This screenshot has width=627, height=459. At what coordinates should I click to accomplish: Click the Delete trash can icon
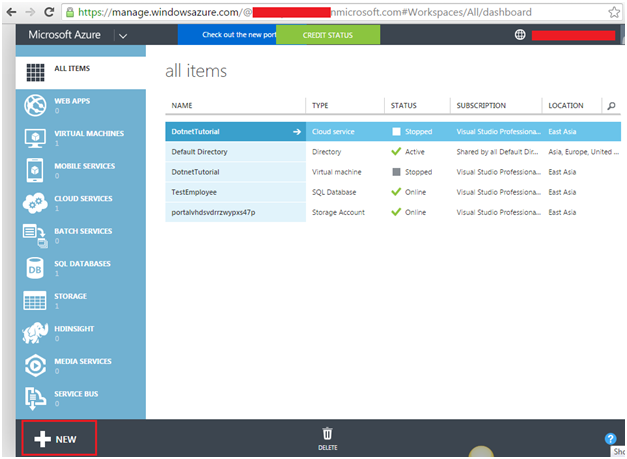click(x=327, y=433)
